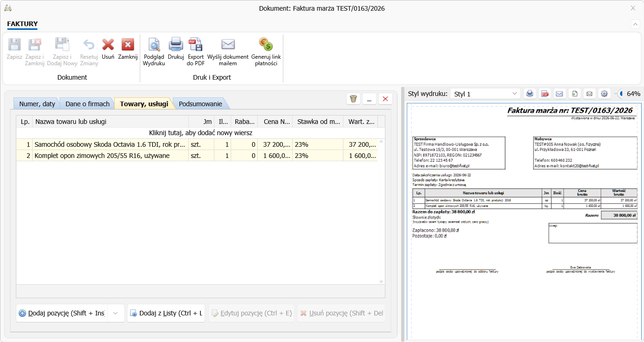Switch to the Podsumowanie tab
Viewport: 644px width, 342px height.
coord(200,103)
